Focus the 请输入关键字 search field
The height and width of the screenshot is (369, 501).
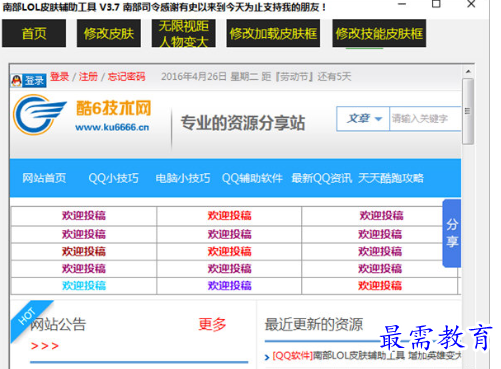tap(425, 119)
